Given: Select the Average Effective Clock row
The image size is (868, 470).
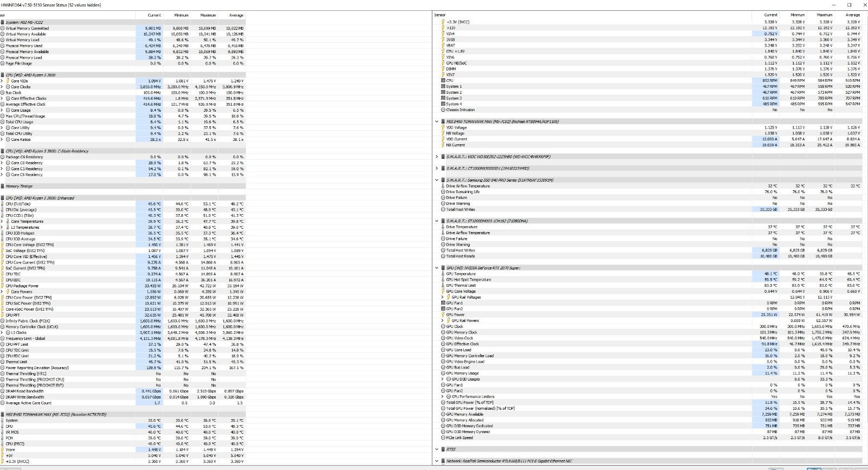Looking at the screenshot, I should 123,104.
